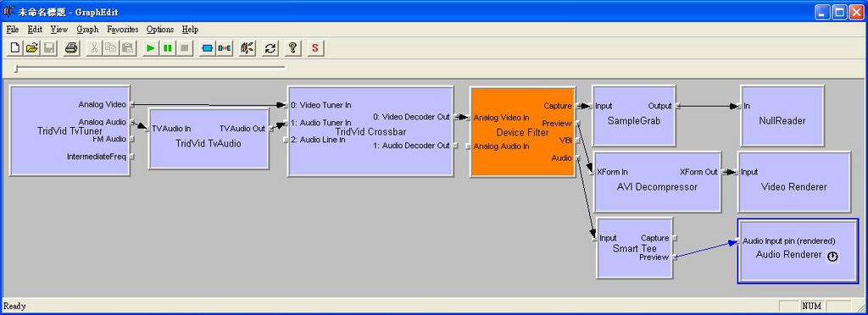Viewport: 868px width, 315px height.
Task: Click the XForm Out pin
Action: click(x=723, y=172)
